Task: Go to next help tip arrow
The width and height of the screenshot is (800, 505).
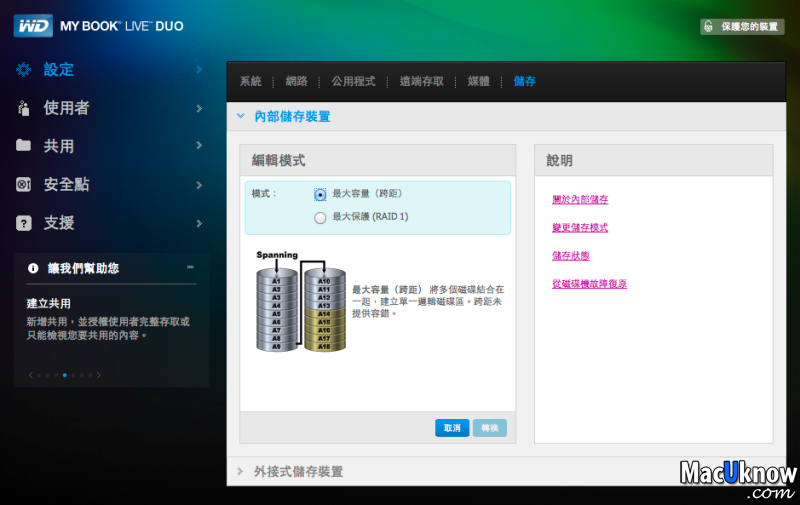Action: (x=98, y=375)
